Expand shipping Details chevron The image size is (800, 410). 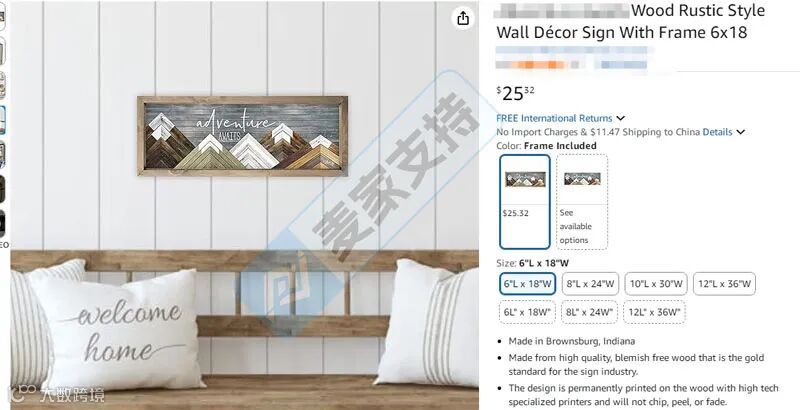[740, 132]
